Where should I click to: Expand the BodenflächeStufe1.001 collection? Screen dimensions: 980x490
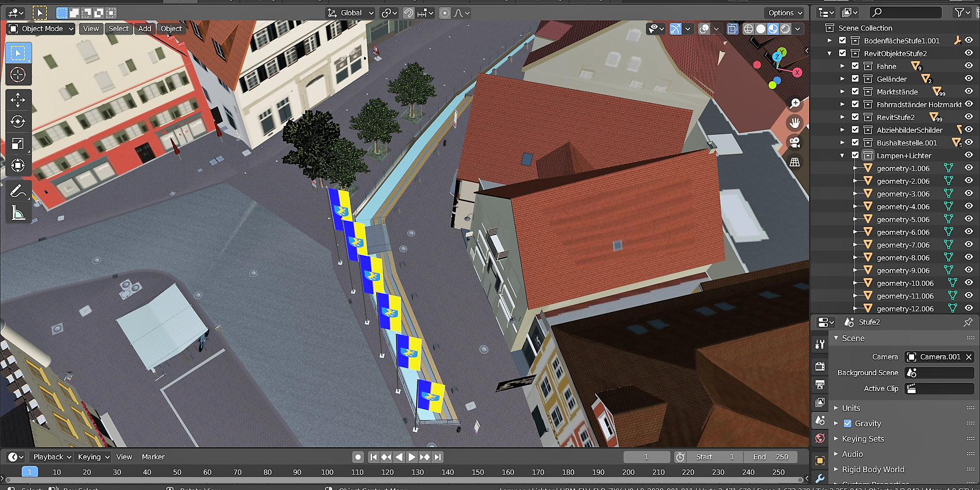(x=829, y=40)
